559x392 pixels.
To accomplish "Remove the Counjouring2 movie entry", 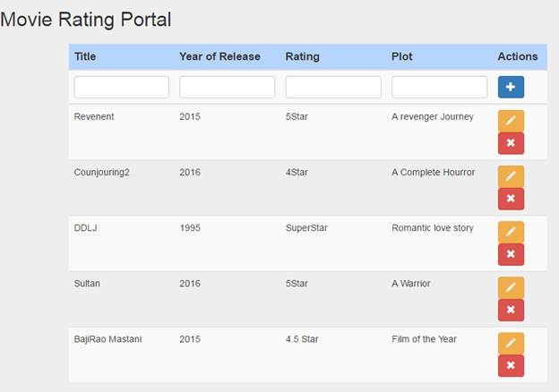I will pos(511,199).
